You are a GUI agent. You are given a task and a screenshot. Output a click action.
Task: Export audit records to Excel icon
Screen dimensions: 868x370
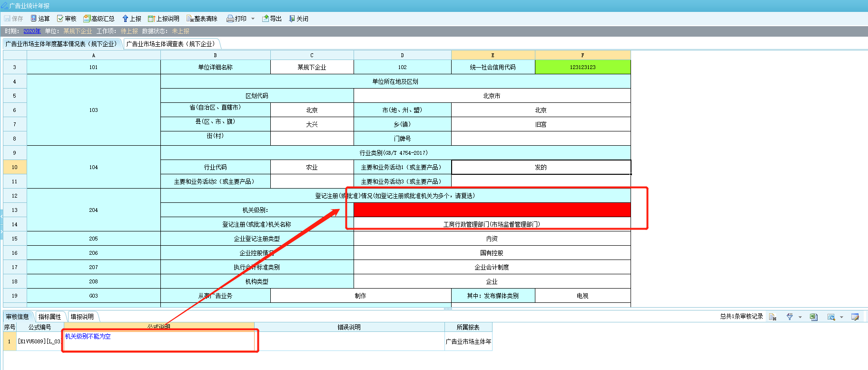pos(813,317)
